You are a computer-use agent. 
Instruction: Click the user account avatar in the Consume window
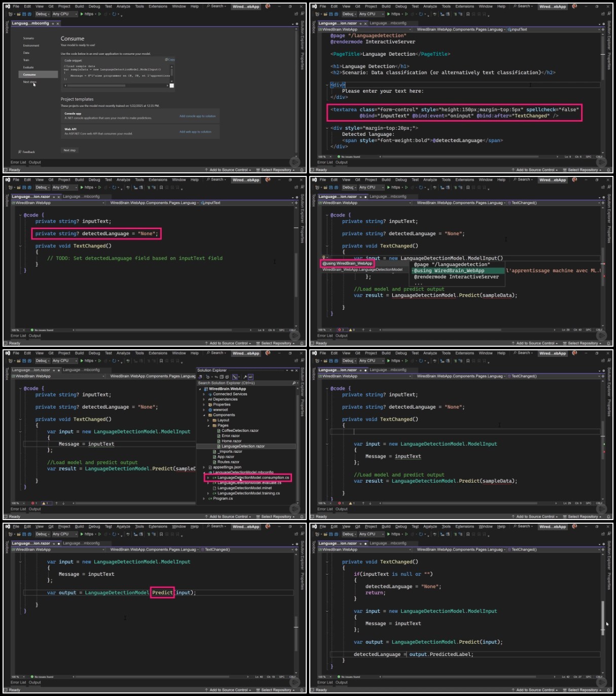pos(268,6)
